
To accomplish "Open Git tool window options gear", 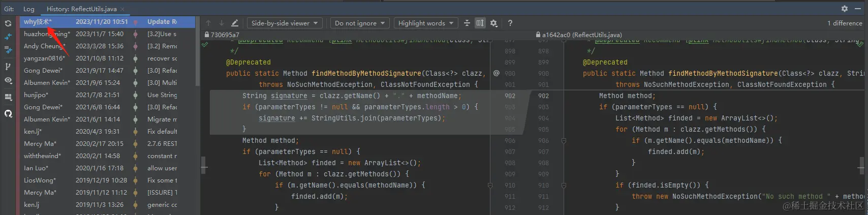I will [845, 9].
